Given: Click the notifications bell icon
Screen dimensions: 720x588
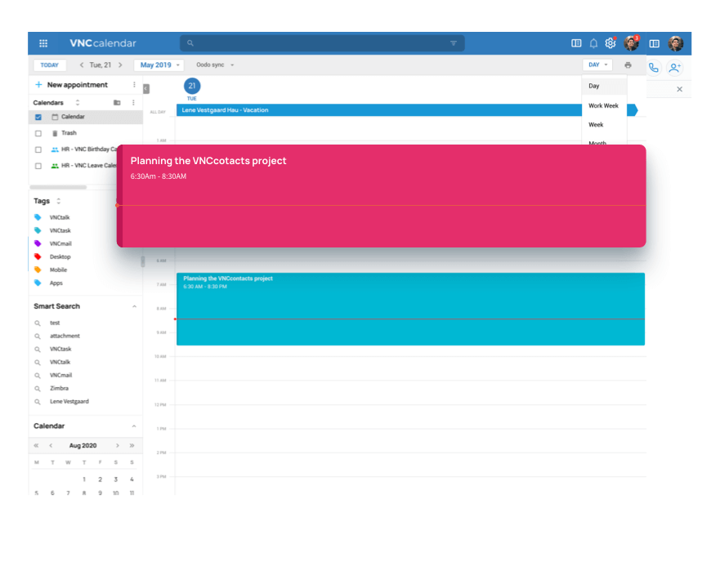Looking at the screenshot, I should 593,43.
